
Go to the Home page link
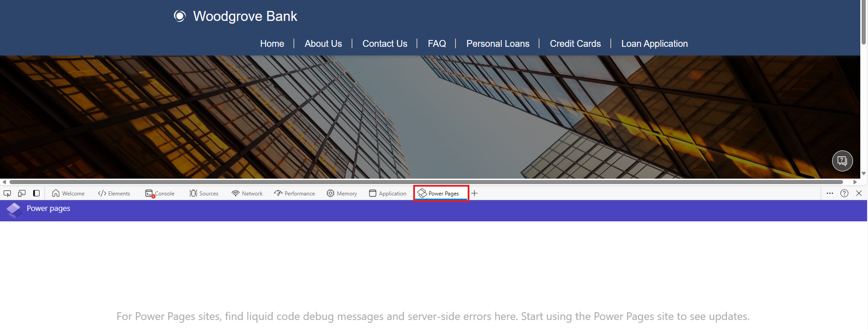coord(272,44)
